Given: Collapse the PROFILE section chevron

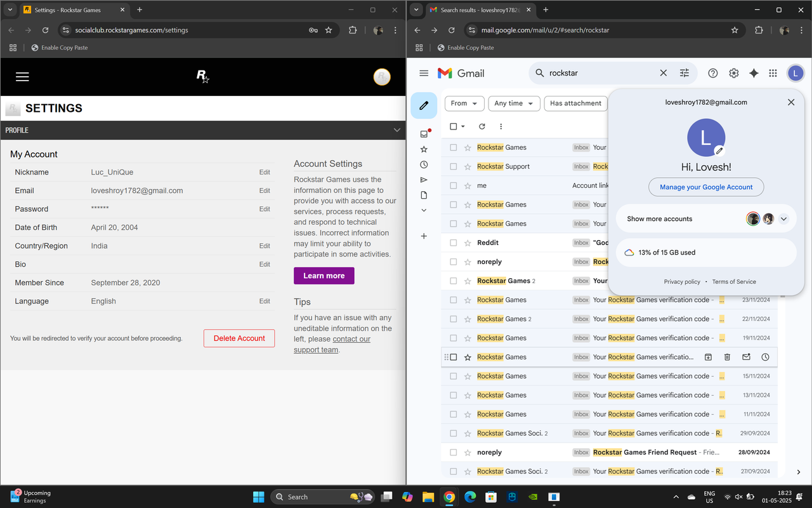Looking at the screenshot, I should pos(397,130).
